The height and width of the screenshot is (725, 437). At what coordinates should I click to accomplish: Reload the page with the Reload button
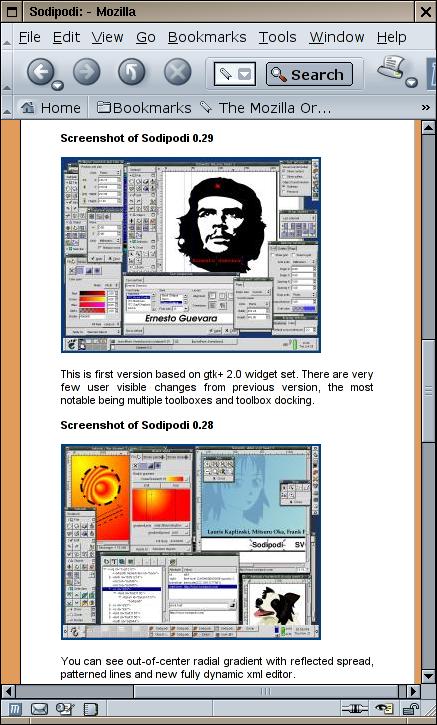132,73
